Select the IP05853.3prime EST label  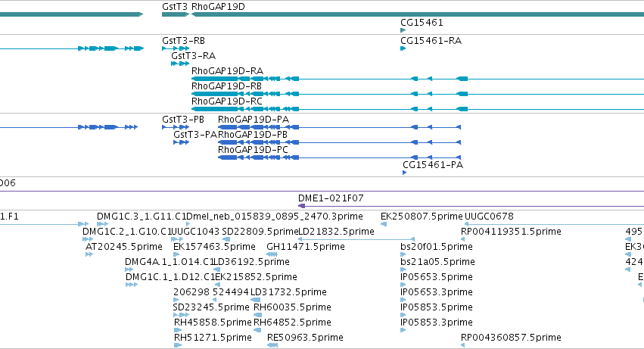pyautogui.click(x=437, y=323)
